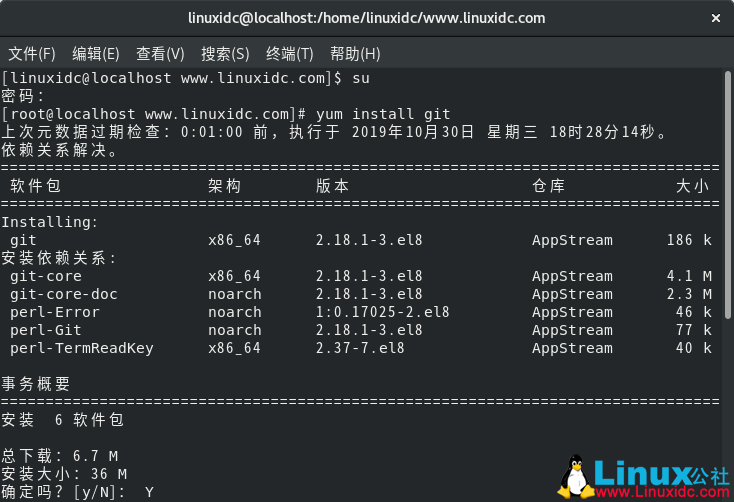Click the www.Linuxidc.com watermark link
The height and width of the screenshot is (502, 734).
pyautogui.click(x=661, y=493)
